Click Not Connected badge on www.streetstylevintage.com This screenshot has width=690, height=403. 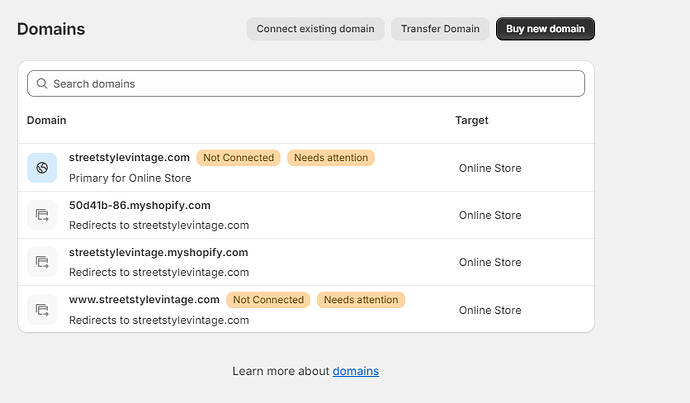click(268, 299)
